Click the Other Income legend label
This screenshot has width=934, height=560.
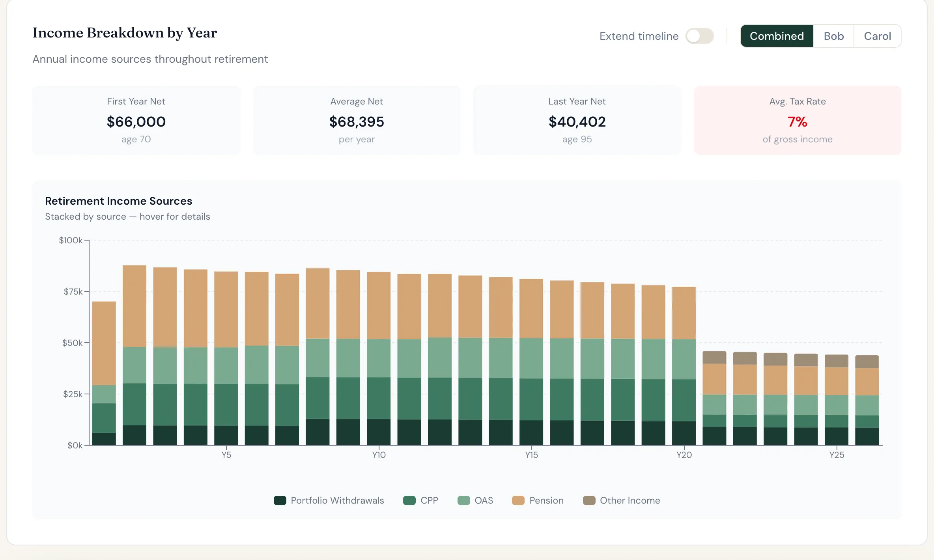630,500
